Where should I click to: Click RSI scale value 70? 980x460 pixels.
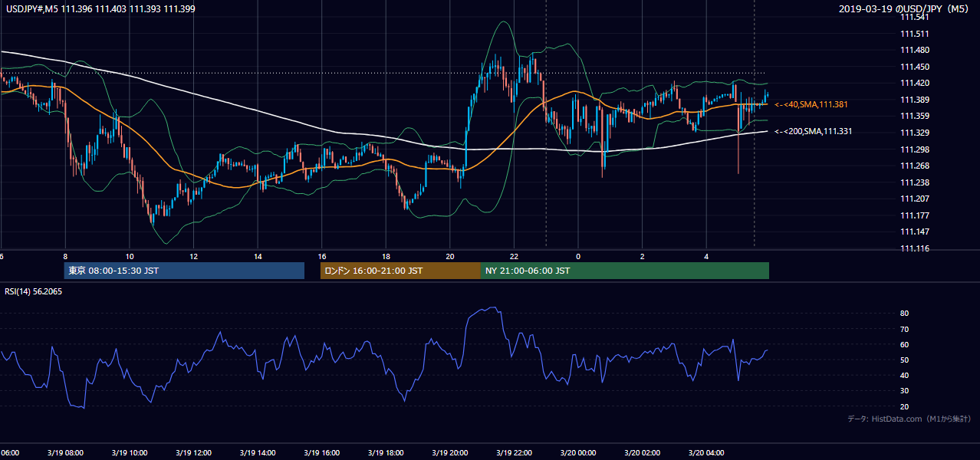[905, 329]
